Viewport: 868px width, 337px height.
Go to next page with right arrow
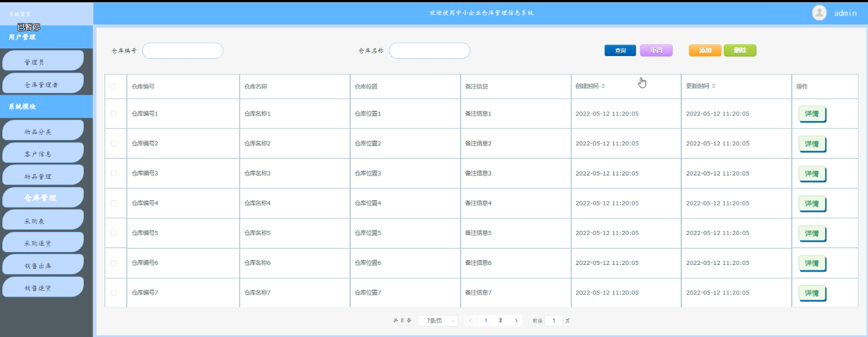pyautogui.click(x=516, y=320)
